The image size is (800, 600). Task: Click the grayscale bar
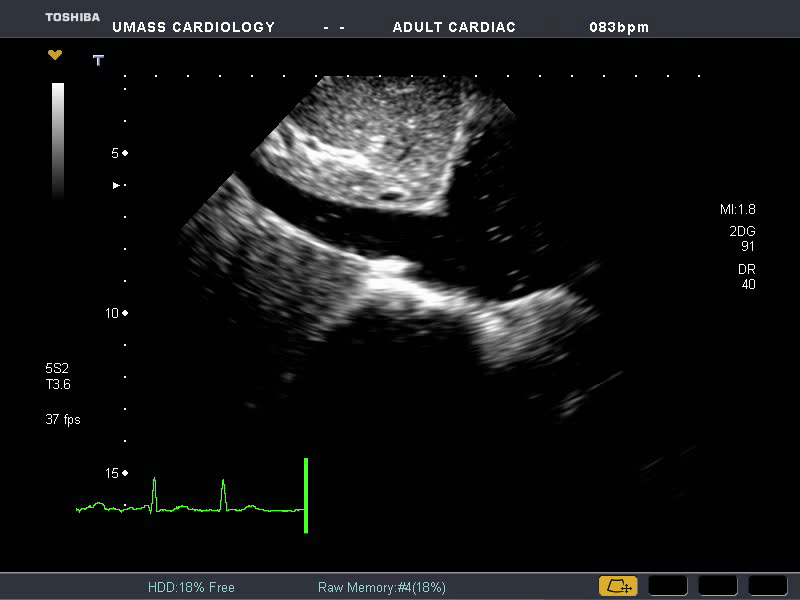pyautogui.click(x=58, y=140)
